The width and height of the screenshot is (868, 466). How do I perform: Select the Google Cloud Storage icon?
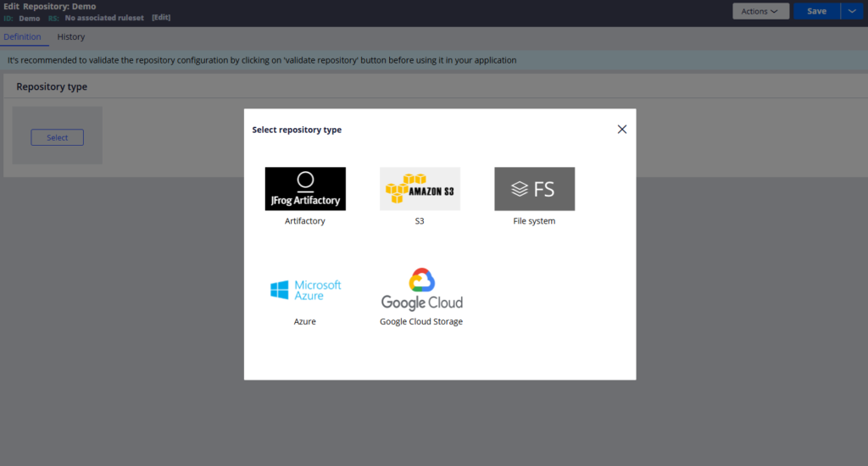tap(421, 289)
